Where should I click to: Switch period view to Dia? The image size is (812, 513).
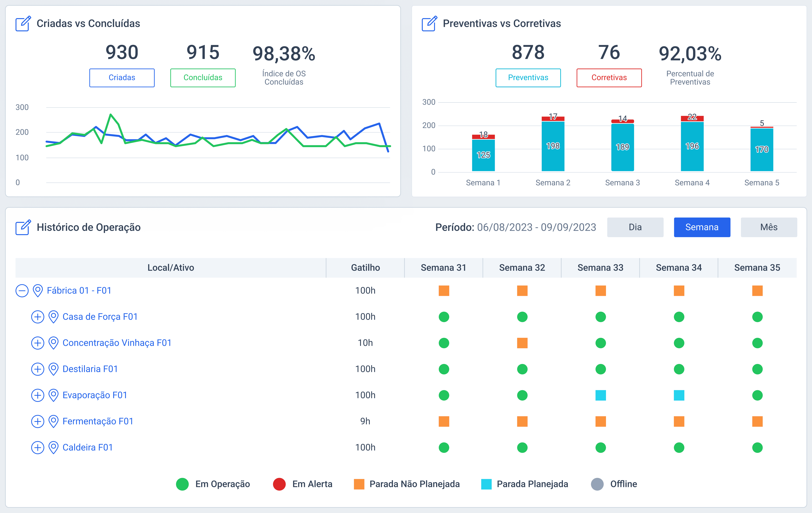point(635,227)
